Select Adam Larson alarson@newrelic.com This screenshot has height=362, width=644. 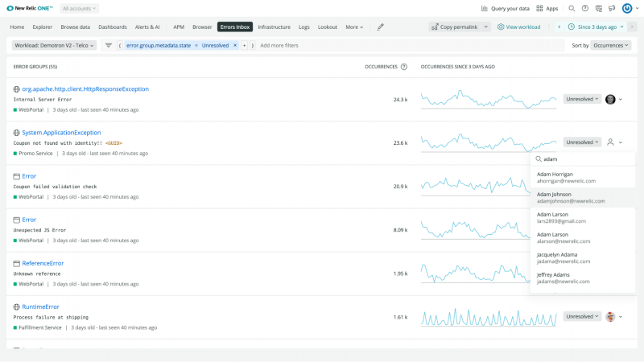(x=583, y=237)
